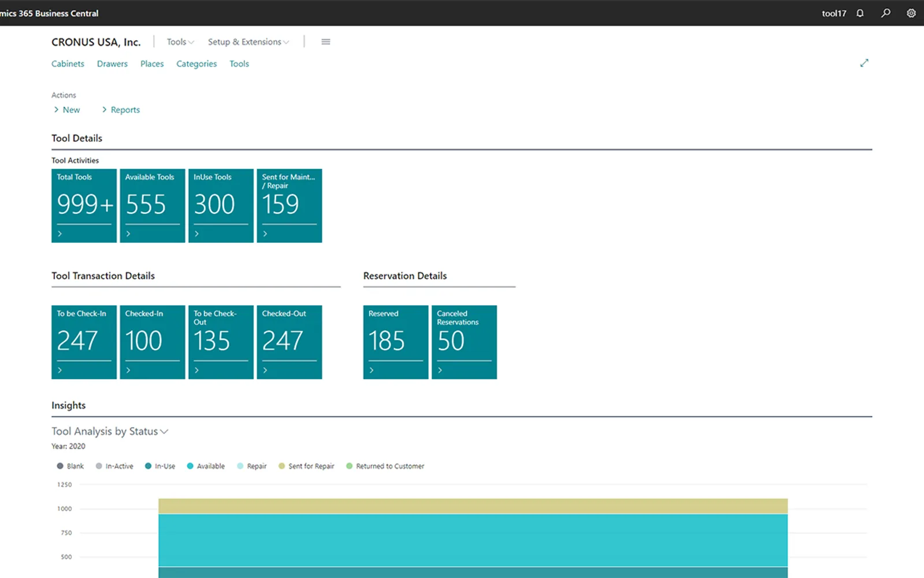Click the Reservation Details heading
The width and height of the screenshot is (924, 578).
pos(405,276)
